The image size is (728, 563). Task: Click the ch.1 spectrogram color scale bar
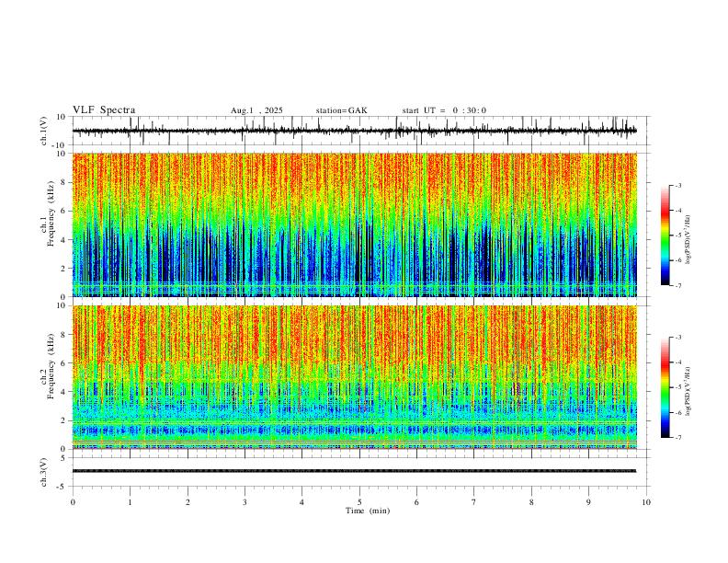665,236
